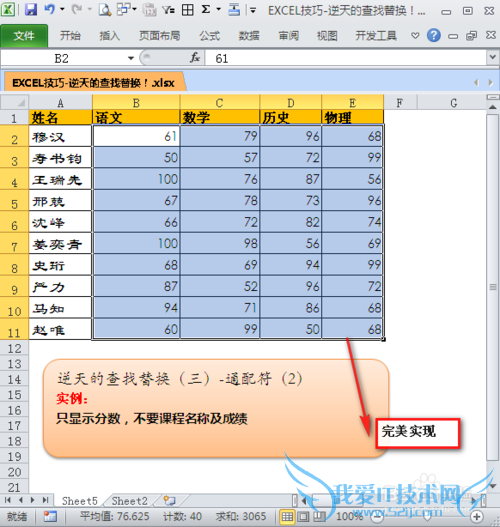500x527 pixels.
Task: Switch to the 开始 ribbon tab
Action: click(x=70, y=36)
